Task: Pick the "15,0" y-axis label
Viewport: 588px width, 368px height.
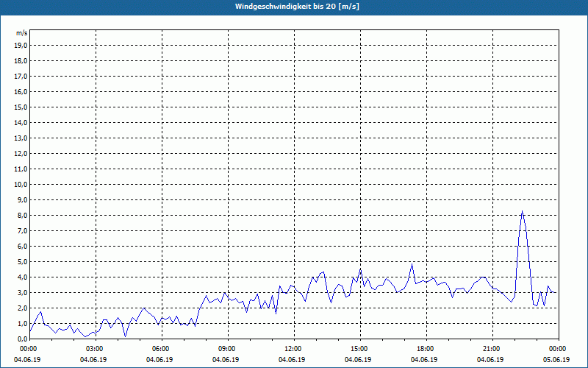Action: point(21,107)
